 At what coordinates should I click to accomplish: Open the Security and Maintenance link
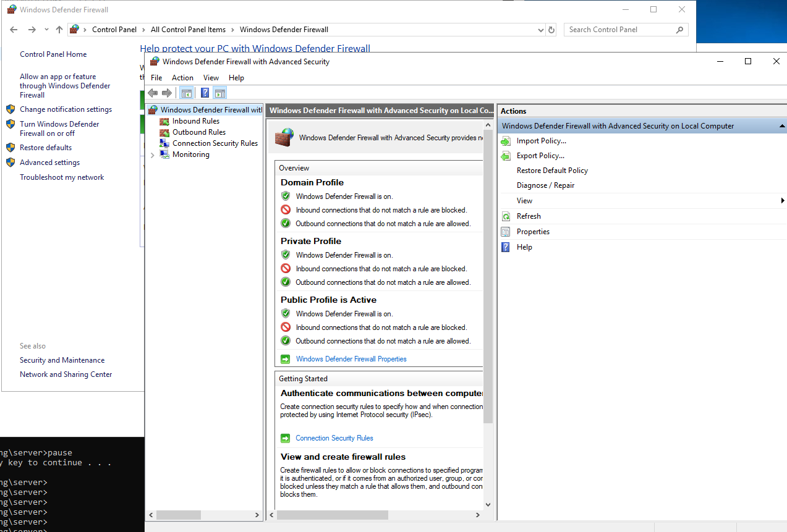(62, 360)
